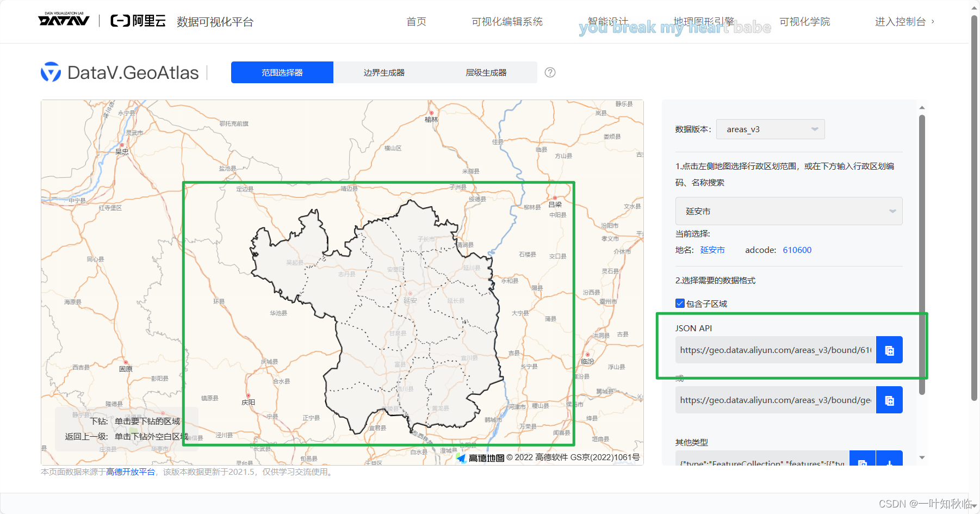Switch to the 边界生成器 tab
Image resolution: width=980 pixels, height=514 pixels.
click(x=384, y=72)
